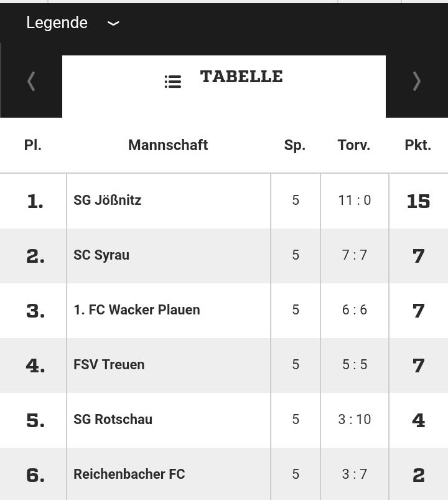This screenshot has width=448, height=500.
Task: Select rank 1. in the table
Action: pos(35,201)
